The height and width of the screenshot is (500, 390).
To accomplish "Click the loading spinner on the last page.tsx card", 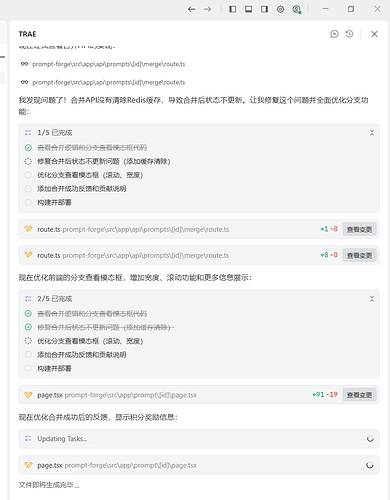I will click(370, 465).
